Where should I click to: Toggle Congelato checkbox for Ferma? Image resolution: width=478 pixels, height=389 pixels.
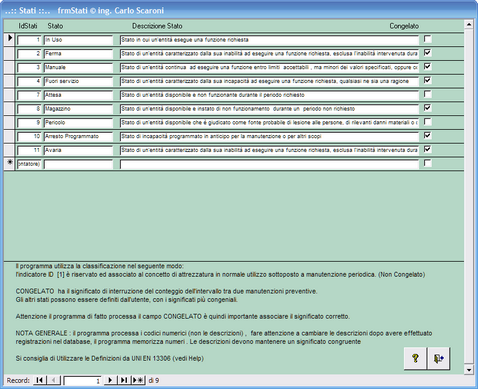(428, 53)
